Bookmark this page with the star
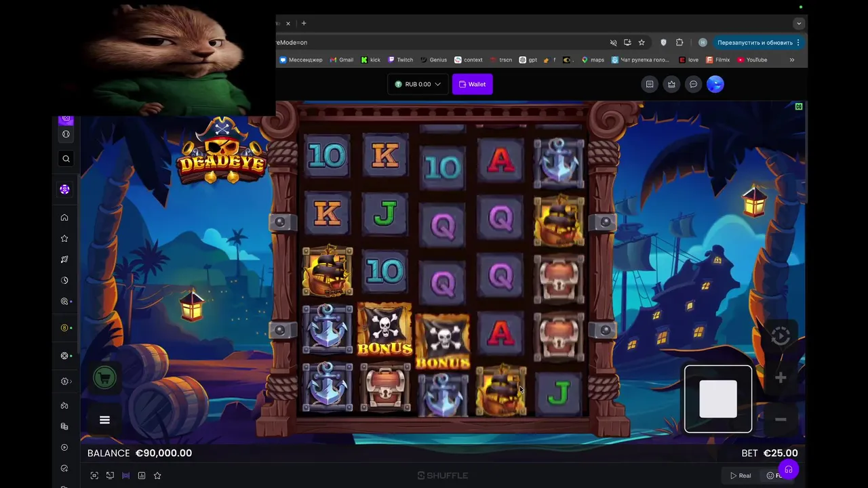Screen dimensions: 868x488 pyautogui.click(x=642, y=42)
